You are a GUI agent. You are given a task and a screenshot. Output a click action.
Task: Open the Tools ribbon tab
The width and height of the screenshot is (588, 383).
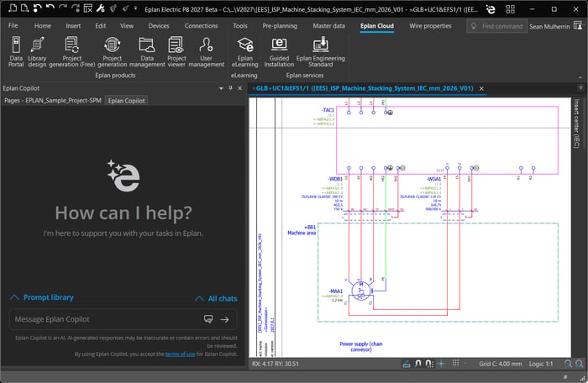tap(240, 26)
